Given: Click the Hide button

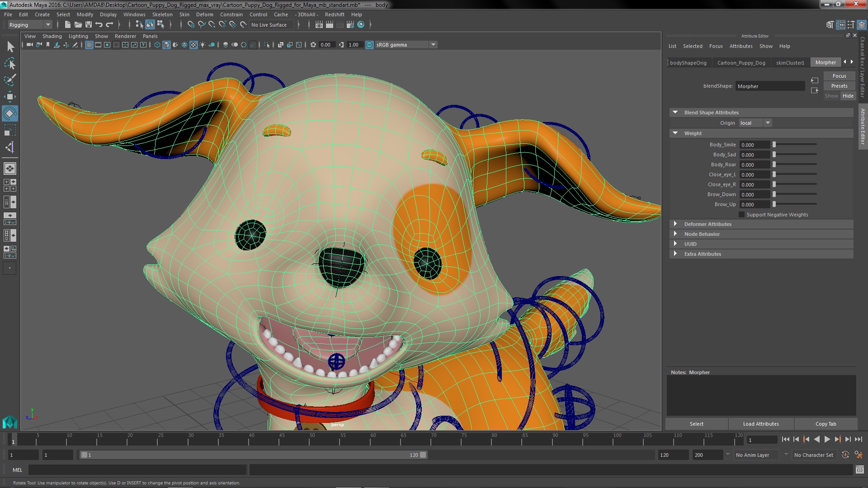Looking at the screenshot, I should pyautogui.click(x=848, y=96).
